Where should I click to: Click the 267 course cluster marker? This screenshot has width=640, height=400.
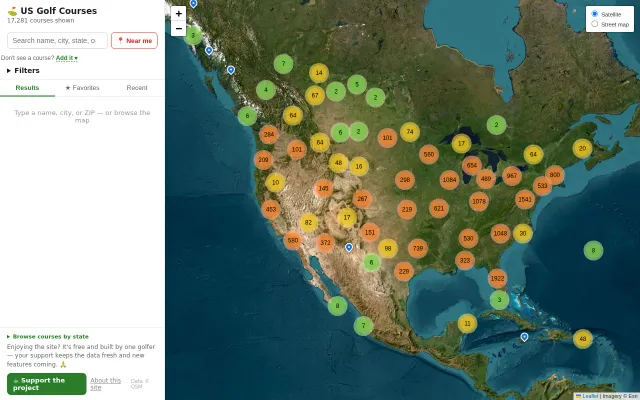click(x=362, y=199)
